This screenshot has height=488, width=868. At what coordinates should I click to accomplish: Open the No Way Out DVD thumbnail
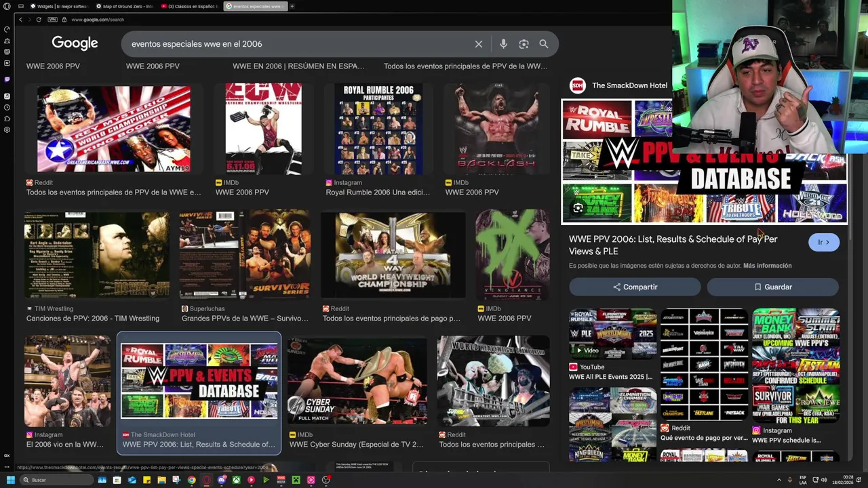(x=96, y=255)
